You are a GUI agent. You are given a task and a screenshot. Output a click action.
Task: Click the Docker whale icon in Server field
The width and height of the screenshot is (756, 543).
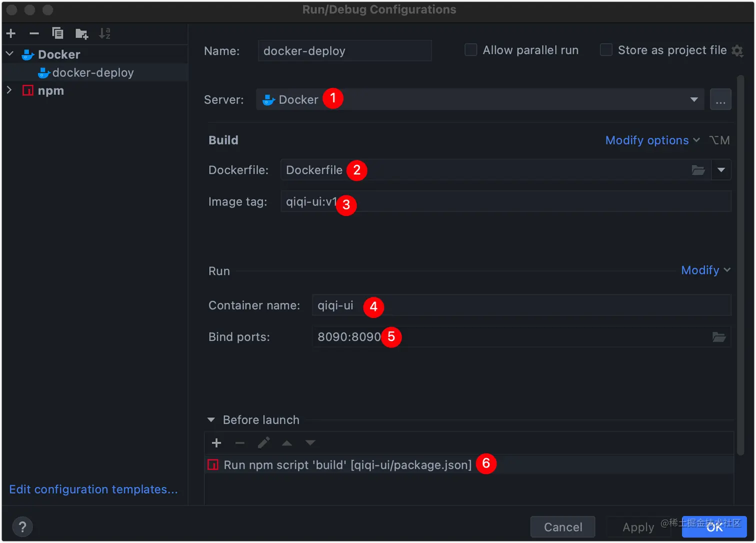click(269, 100)
